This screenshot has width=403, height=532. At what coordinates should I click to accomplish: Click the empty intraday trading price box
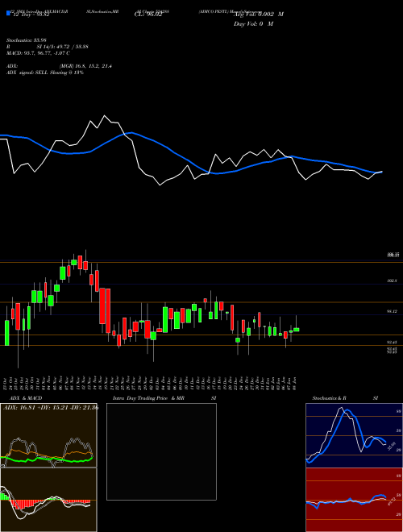[x=161, y=451]
